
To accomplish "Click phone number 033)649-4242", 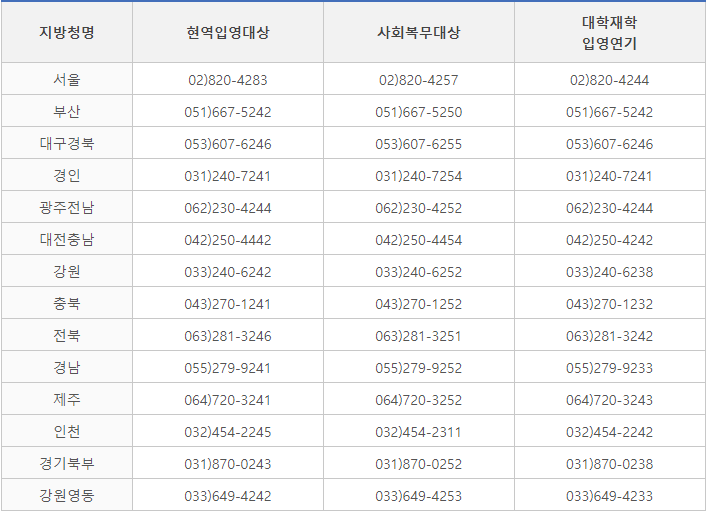I will click(x=228, y=497).
